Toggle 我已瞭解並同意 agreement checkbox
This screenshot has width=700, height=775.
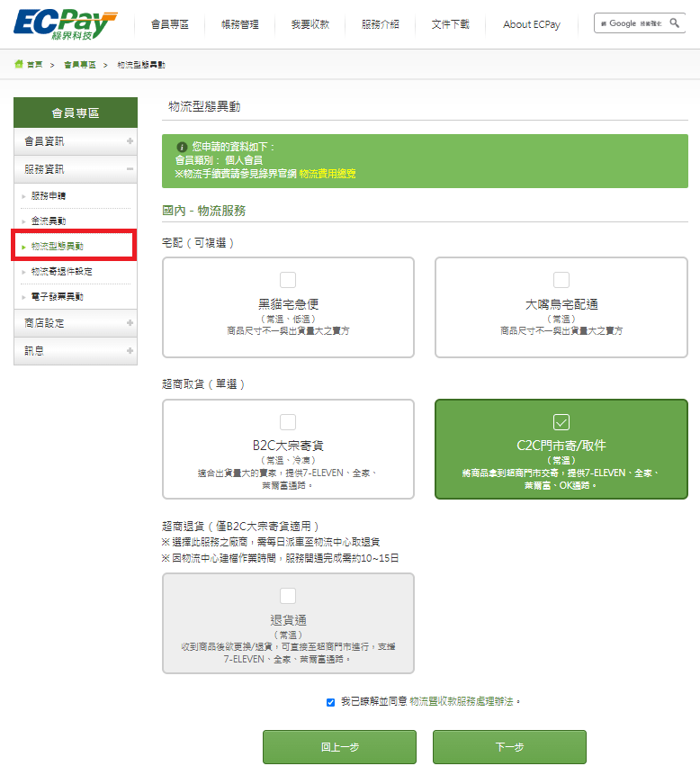pyautogui.click(x=330, y=702)
